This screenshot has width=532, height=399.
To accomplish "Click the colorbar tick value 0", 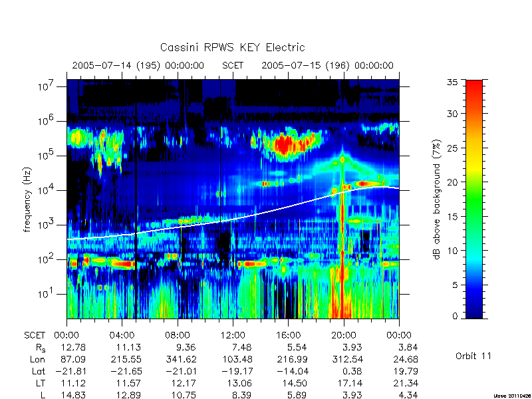I will 455,316.
